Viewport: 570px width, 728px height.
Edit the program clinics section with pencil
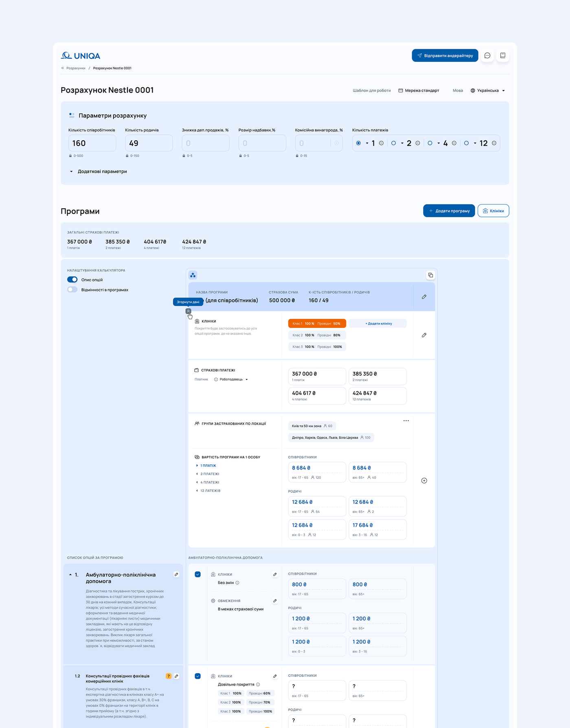[x=424, y=335]
